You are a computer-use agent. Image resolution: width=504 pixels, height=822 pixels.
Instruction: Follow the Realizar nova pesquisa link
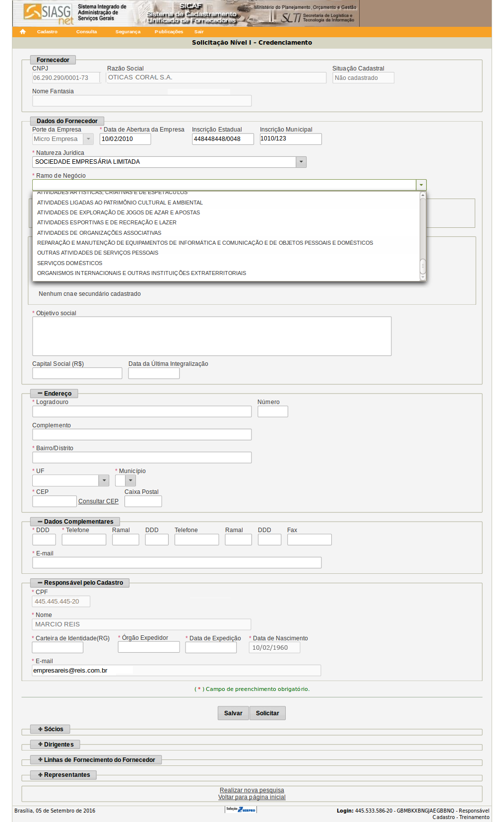(x=252, y=790)
